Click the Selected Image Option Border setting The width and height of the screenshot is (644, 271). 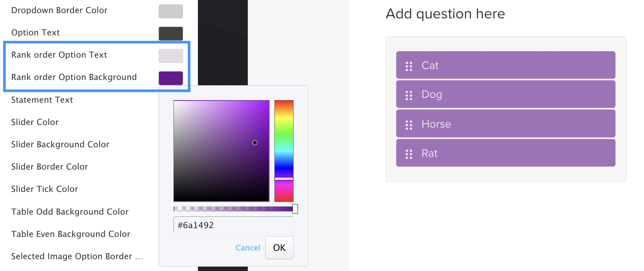(x=76, y=256)
